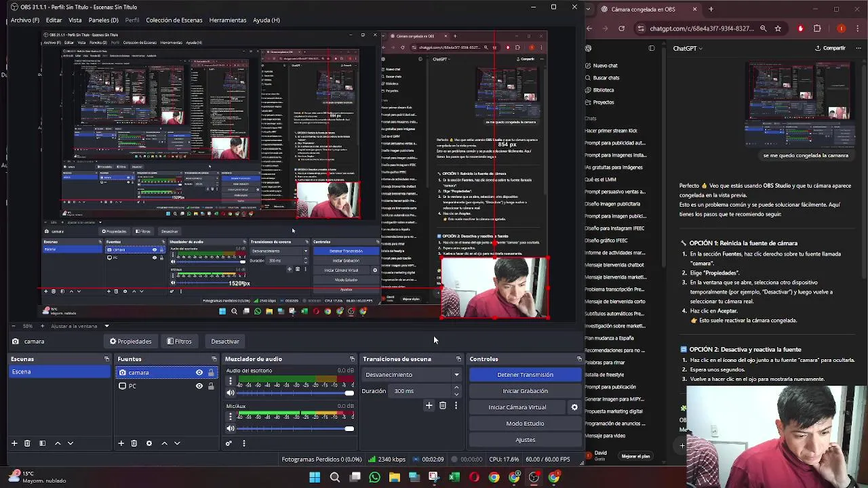Screen dimensions: 868x488
Task: Click Compartir in the ChatGPT window
Action: click(x=830, y=48)
